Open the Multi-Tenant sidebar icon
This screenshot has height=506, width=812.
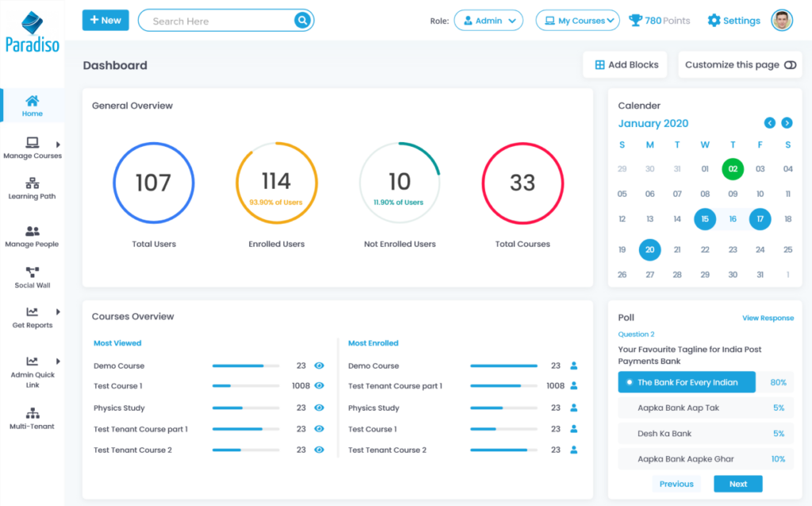(x=33, y=413)
